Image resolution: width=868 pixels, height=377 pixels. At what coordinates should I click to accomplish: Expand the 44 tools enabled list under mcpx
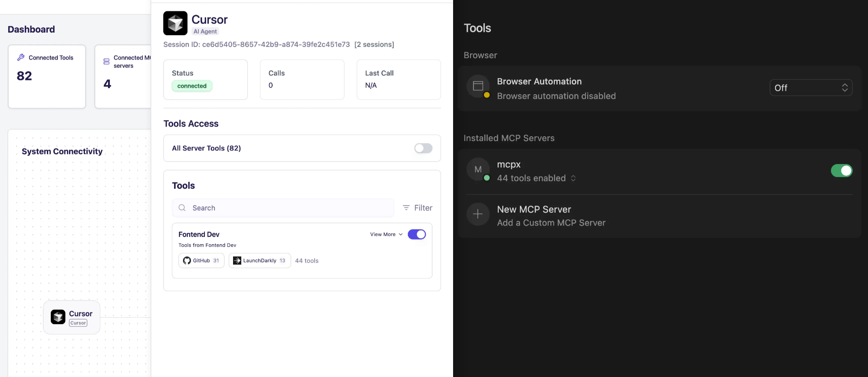[536, 178]
